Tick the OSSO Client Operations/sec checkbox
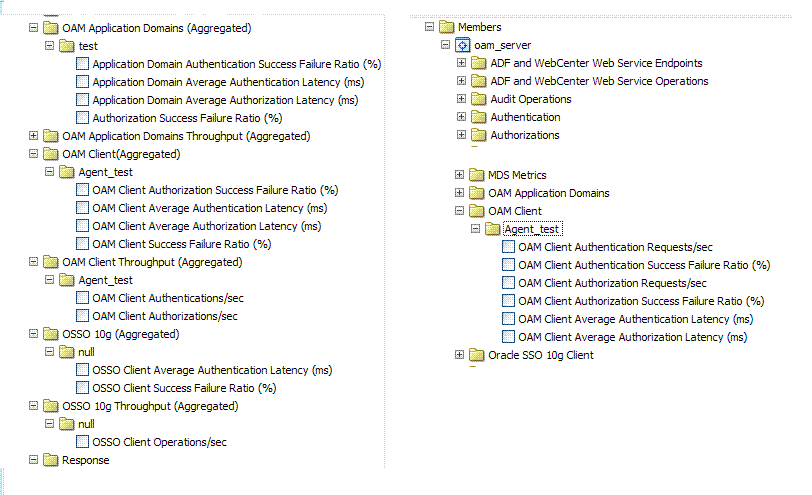 pyautogui.click(x=82, y=442)
